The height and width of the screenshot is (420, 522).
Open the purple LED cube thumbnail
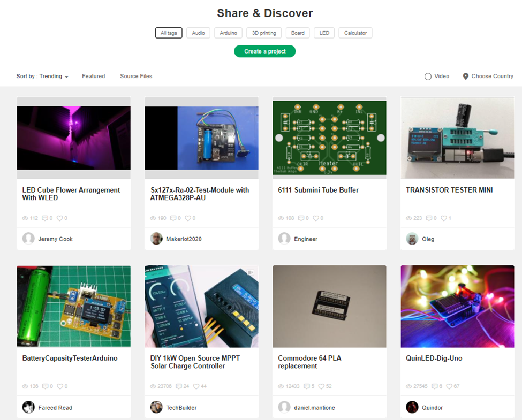(73, 138)
